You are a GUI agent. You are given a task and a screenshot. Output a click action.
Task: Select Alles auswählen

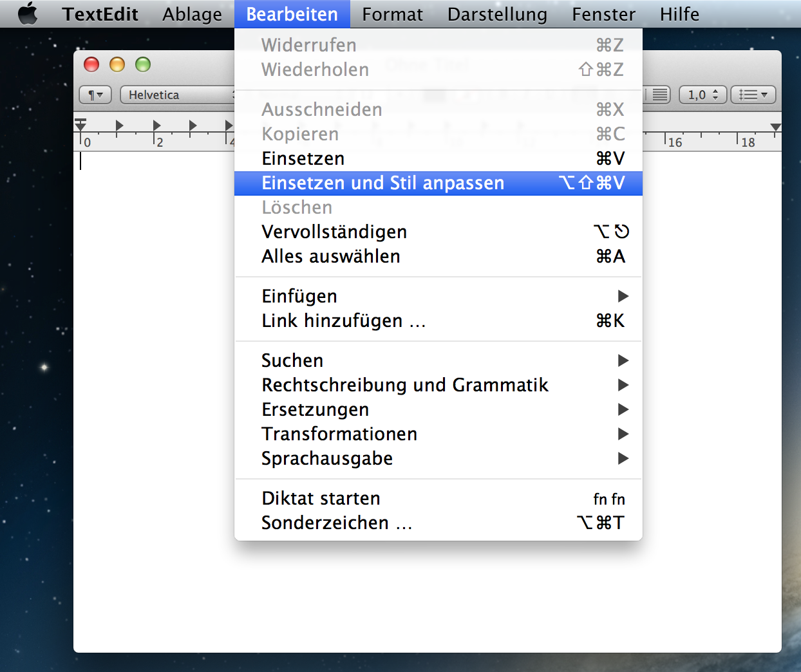point(438,256)
